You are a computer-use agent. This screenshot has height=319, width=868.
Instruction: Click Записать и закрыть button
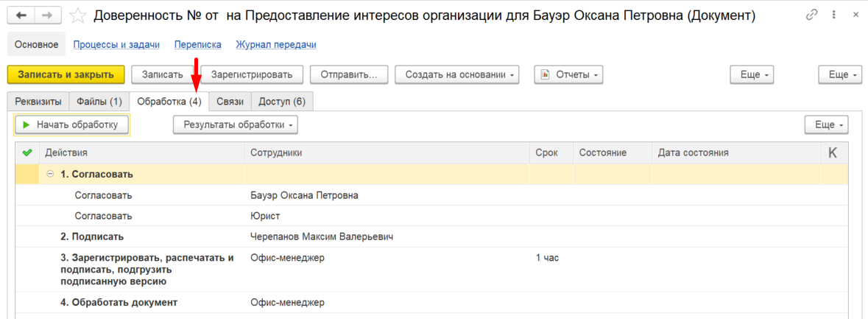[66, 74]
